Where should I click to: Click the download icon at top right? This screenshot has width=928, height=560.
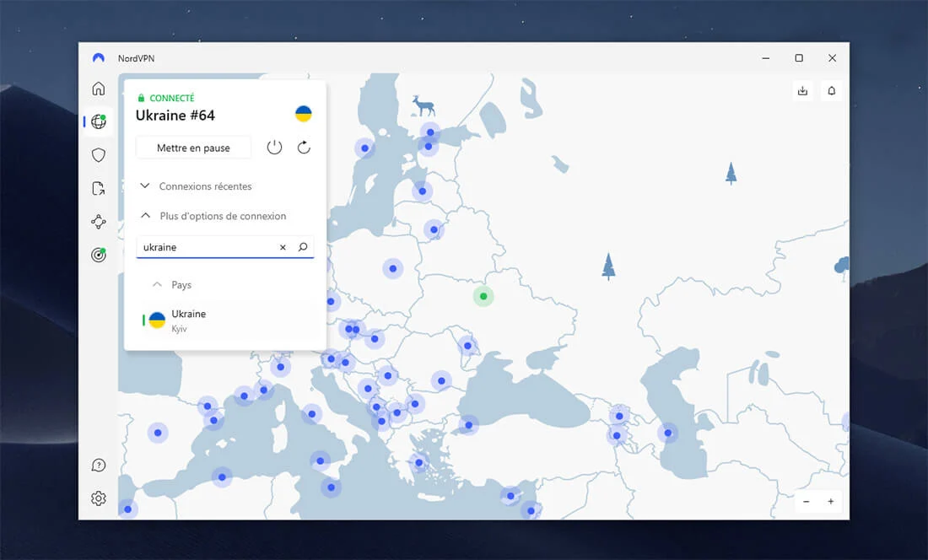802,91
